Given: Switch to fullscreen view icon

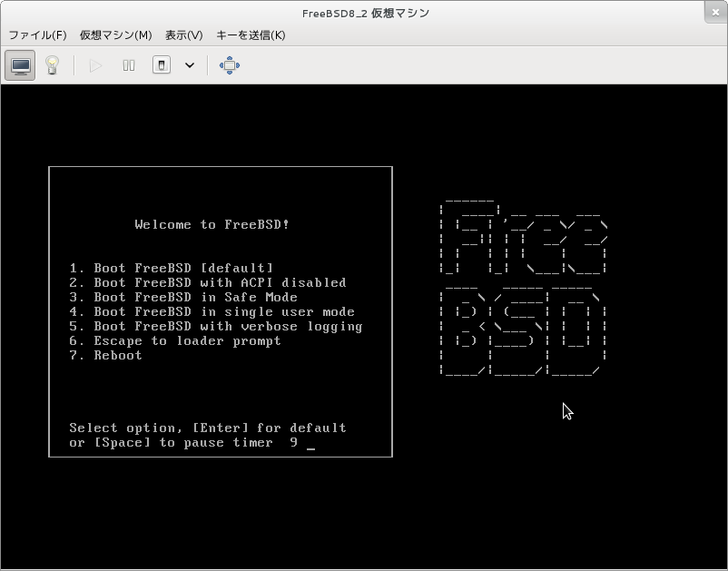Looking at the screenshot, I should point(230,65).
